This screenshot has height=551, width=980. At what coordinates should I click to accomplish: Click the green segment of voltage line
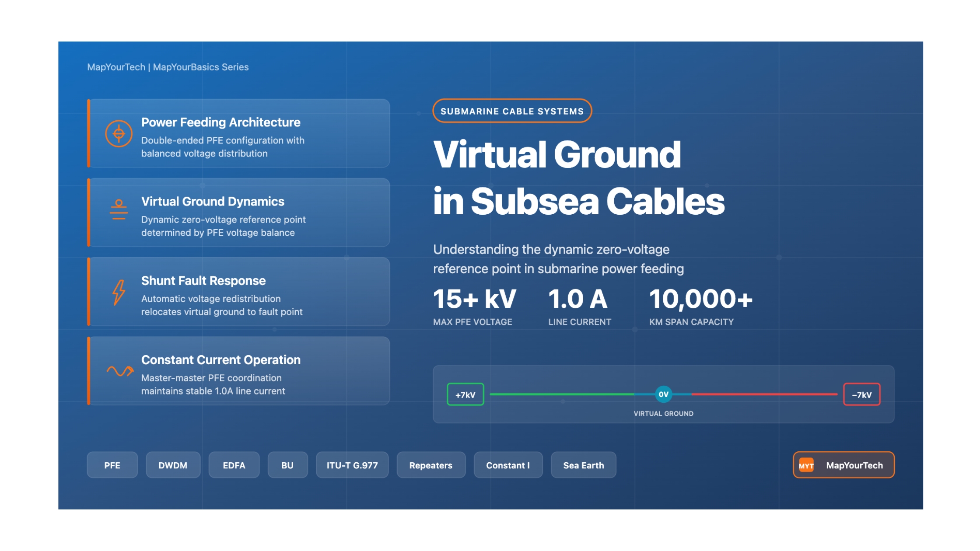point(562,394)
